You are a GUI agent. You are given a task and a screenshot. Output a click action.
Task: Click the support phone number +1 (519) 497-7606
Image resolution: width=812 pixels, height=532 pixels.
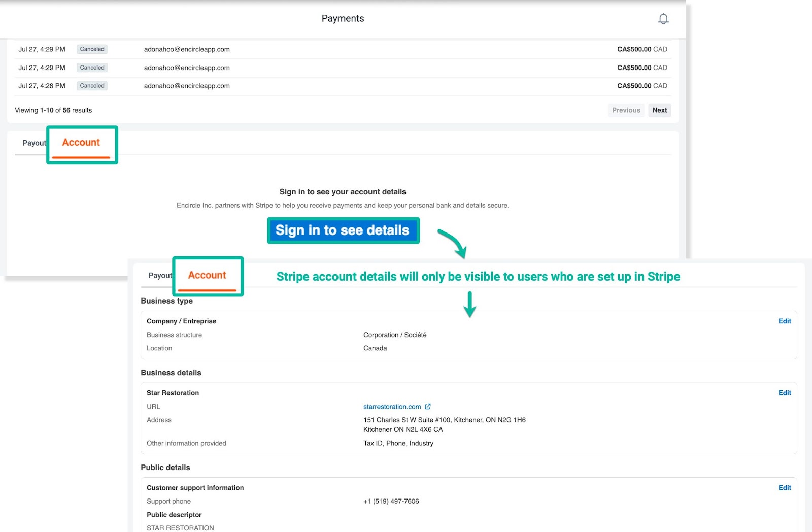tap(391, 502)
